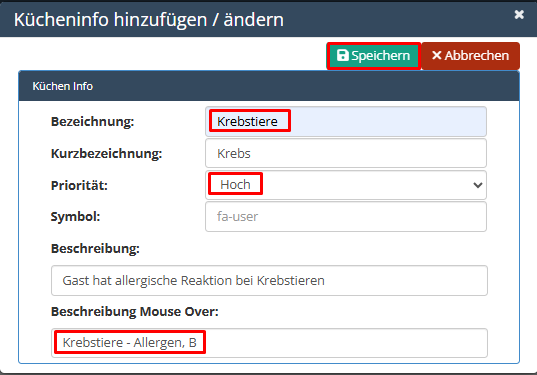
Task: Click the Bezeichnung label
Action: pyautogui.click(x=92, y=122)
